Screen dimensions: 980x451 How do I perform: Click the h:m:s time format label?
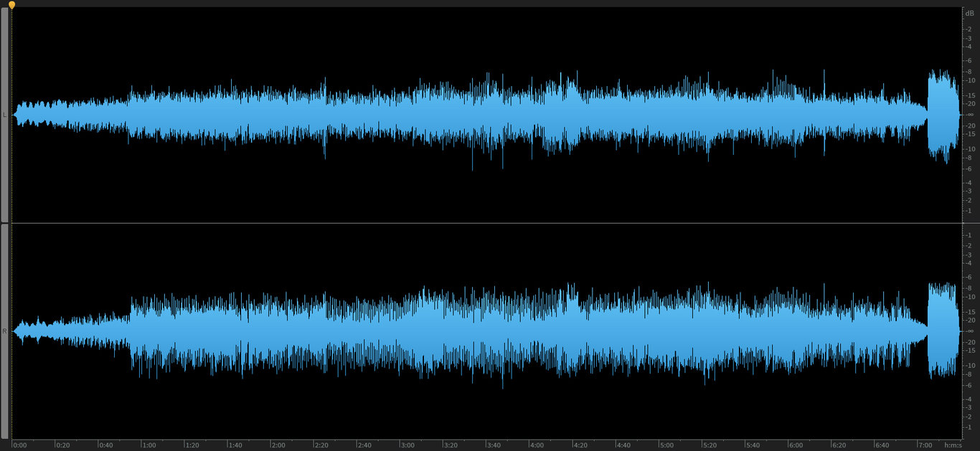[952, 445]
